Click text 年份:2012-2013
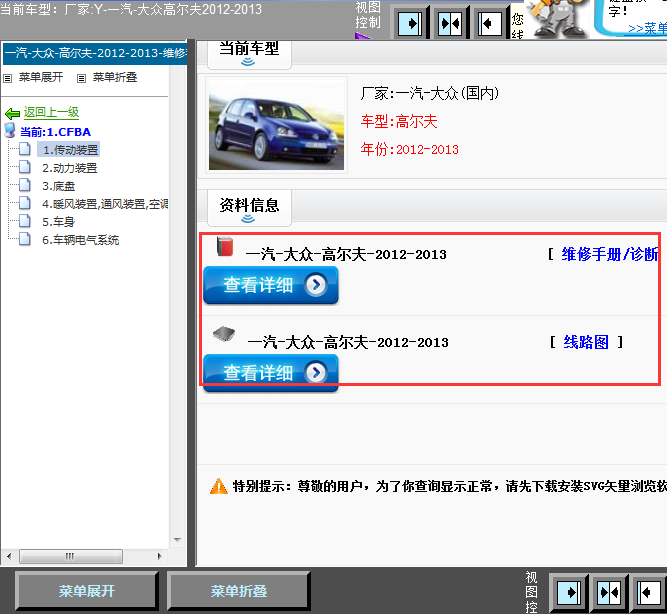 coord(409,149)
